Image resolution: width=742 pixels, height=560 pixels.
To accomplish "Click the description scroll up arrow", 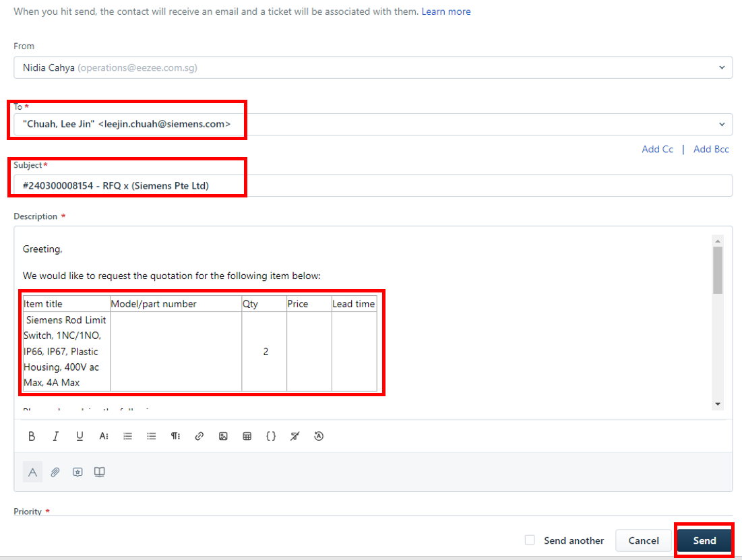I will coord(718,241).
